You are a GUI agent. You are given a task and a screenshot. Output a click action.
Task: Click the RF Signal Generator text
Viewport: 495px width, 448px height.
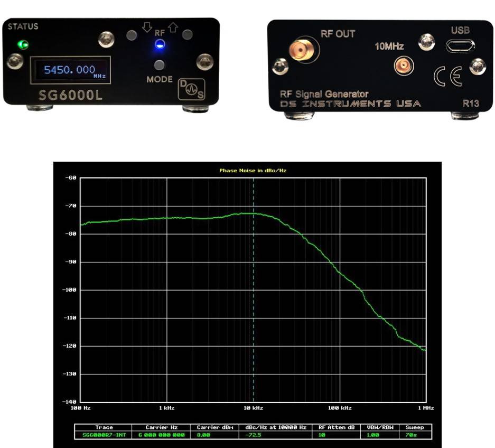pos(324,94)
